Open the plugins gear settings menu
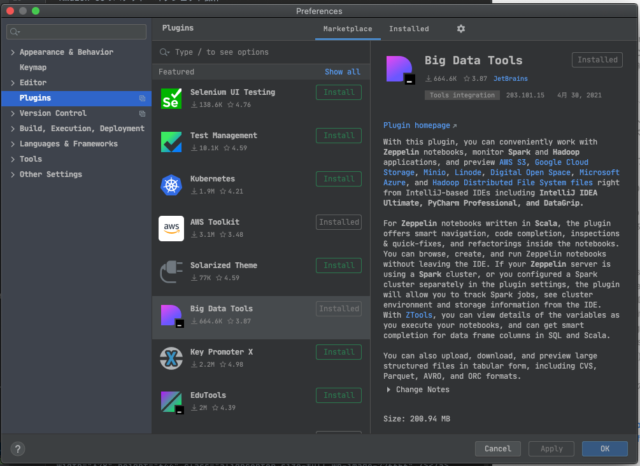 coord(461,29)
